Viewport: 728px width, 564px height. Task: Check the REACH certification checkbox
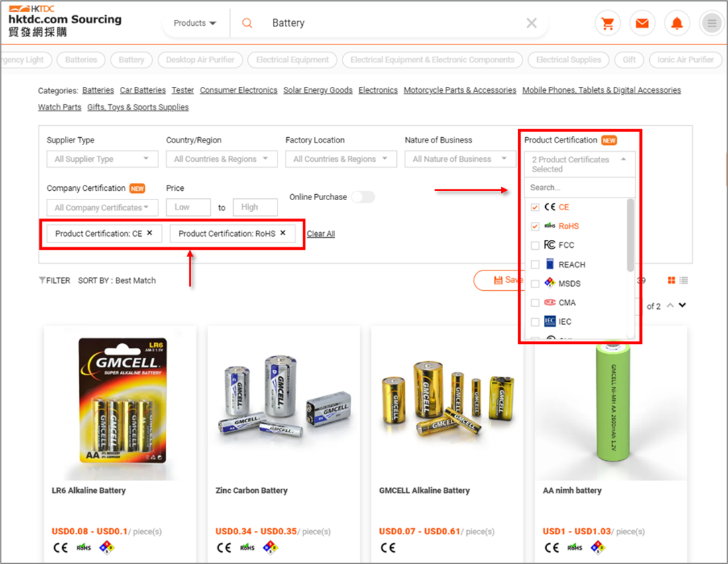pos(535,264)
